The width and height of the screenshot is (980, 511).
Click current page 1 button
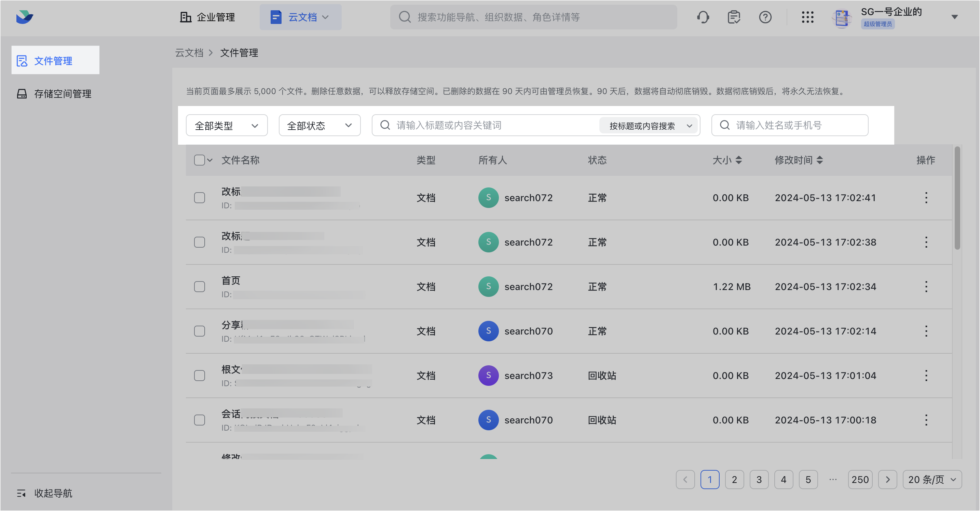(710, 480)
